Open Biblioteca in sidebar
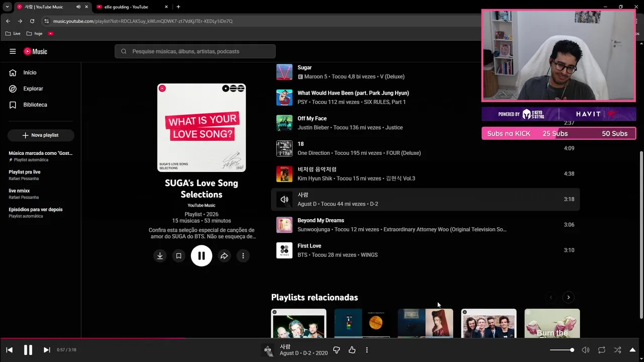The image size is (644, 362). tap(40, 105)
